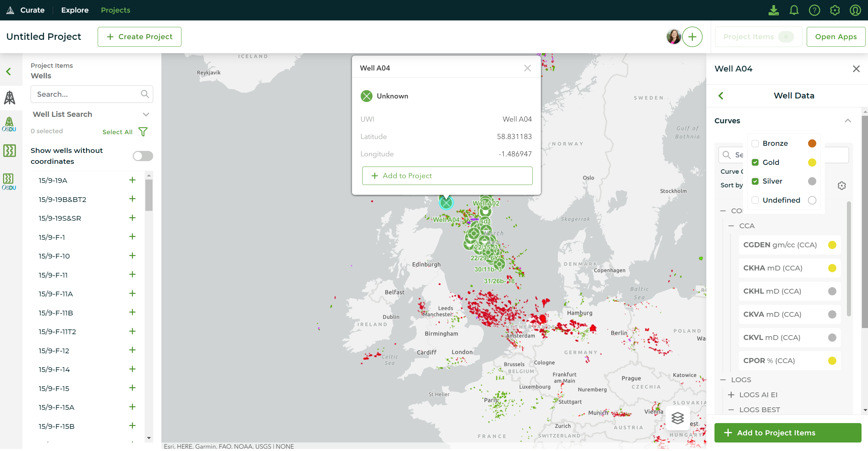
Task: Expand the LOGS AI EI group
Action: tap(731, 395)
